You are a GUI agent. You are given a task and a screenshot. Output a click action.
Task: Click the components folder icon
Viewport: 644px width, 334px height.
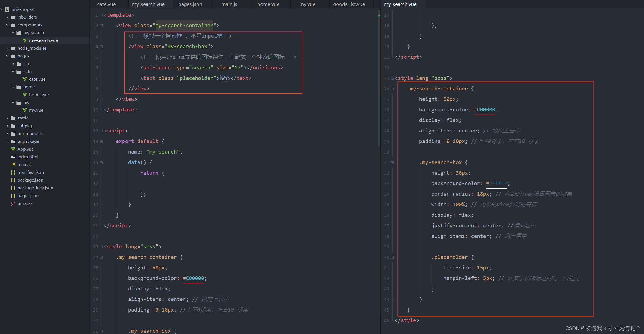point(13,25)
